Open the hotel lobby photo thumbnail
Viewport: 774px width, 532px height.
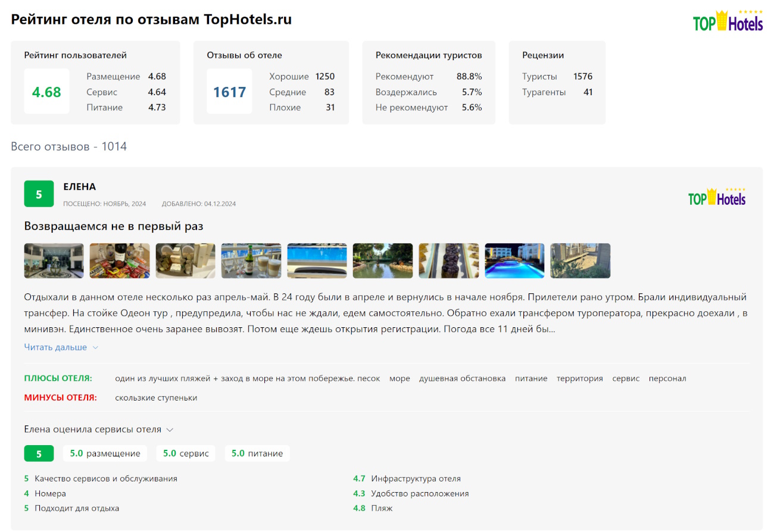click(x=54, y=261)
